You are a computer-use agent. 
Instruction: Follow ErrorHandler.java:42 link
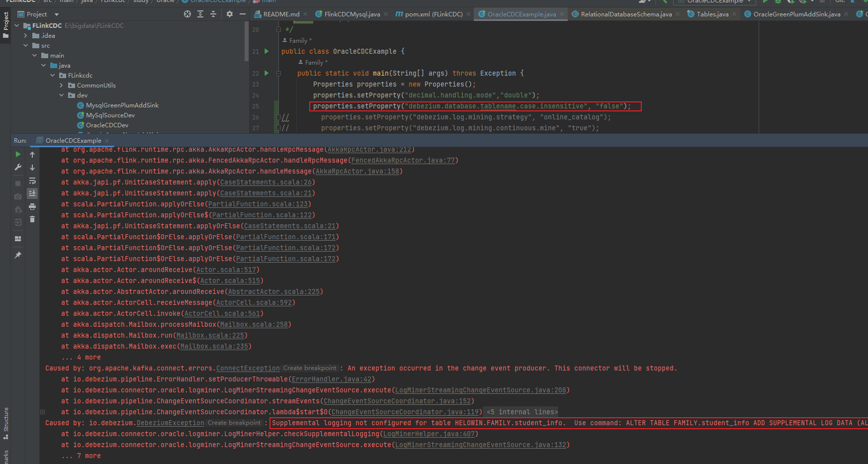[x=332, y=379]
